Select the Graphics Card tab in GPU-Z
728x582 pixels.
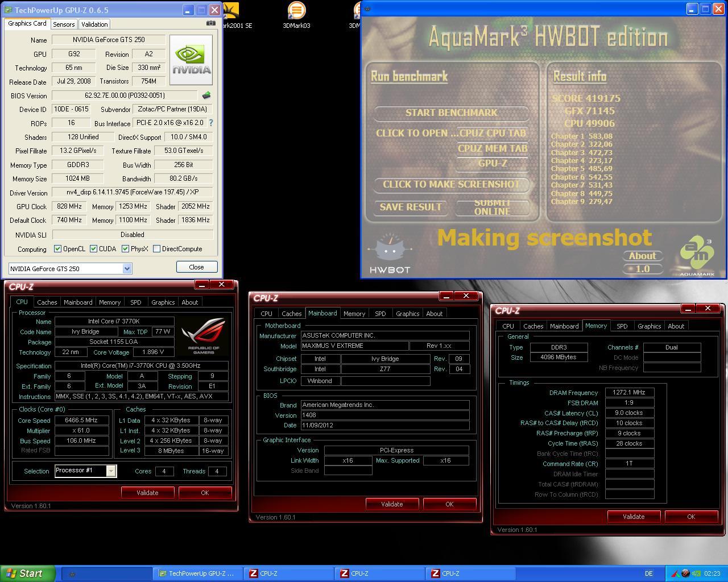27,23
